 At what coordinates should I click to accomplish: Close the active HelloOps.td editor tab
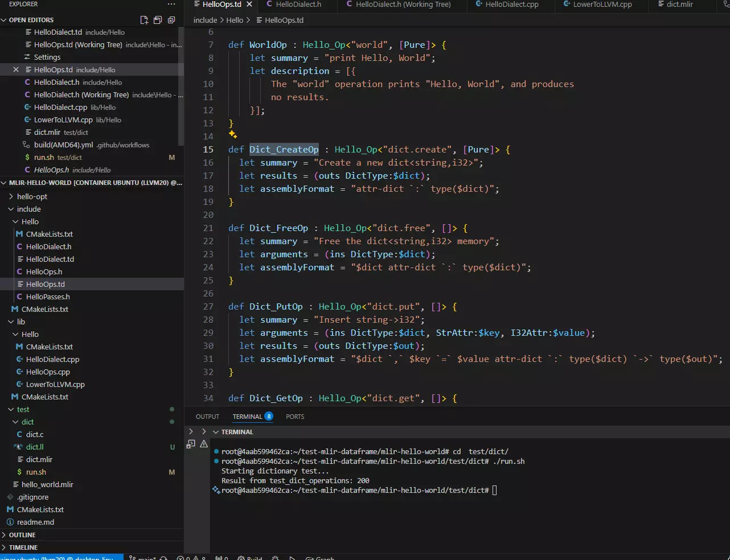click(x=249, y=4)
